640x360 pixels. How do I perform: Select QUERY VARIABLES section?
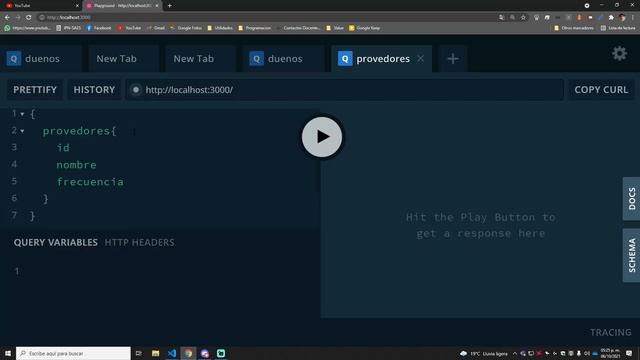pyautogui.click(x=56, y=242)
